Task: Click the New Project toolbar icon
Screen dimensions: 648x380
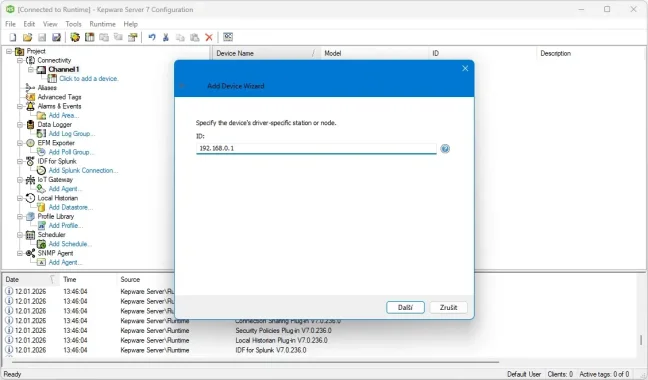Action: click(x=13, y=37)
